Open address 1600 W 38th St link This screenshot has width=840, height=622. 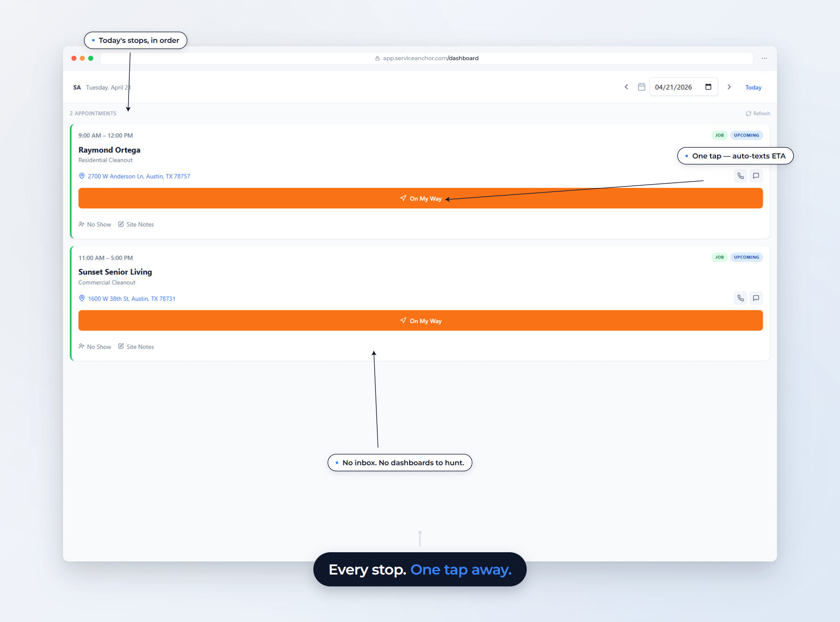pyautogui.click(x=127, y=298)
